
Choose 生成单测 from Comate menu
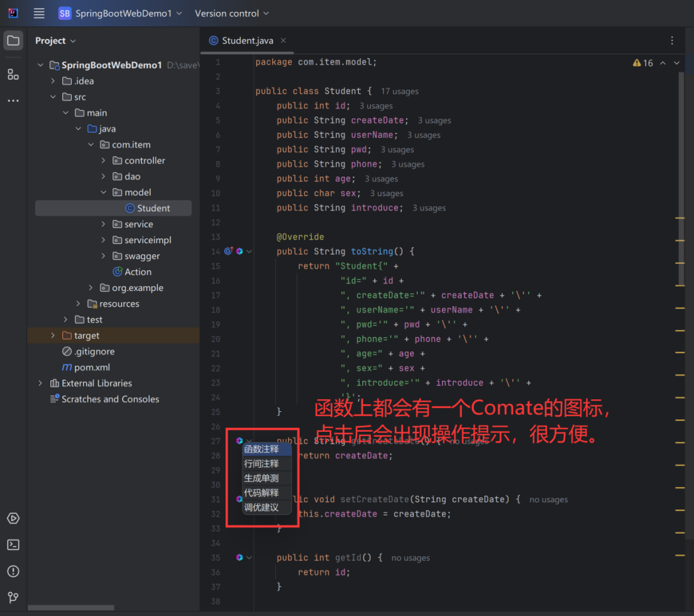click(267, 478)
